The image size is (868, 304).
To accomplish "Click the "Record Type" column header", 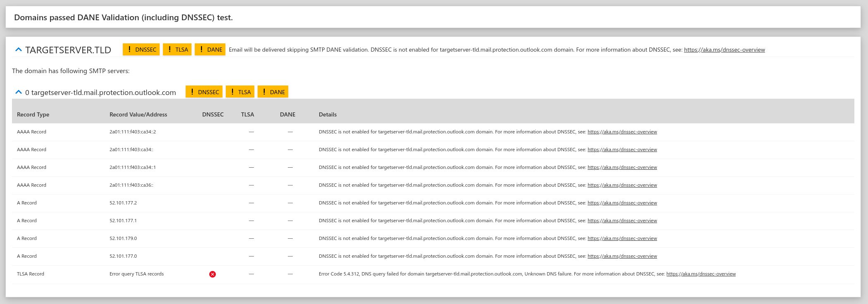I will (33, 114).
